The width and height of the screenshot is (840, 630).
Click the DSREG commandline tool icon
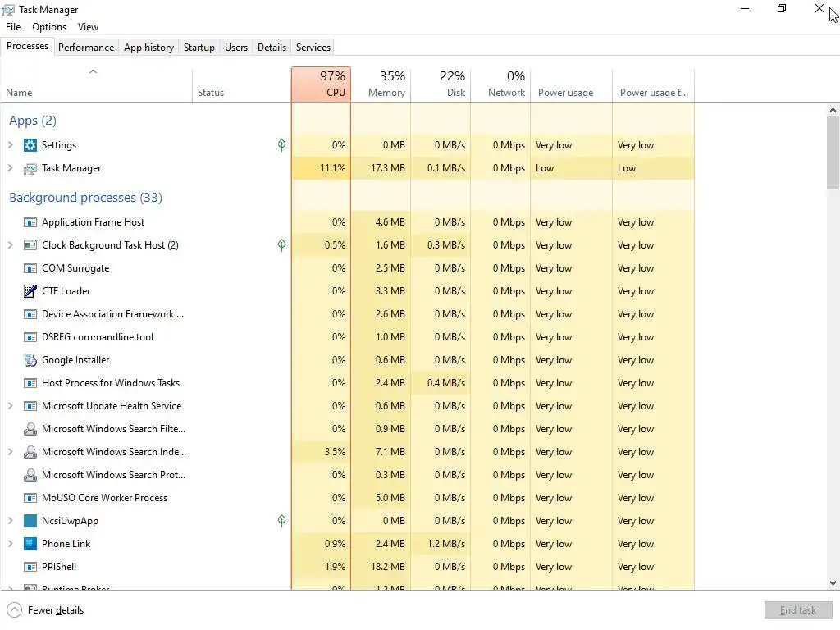click(x=30, y=337)
